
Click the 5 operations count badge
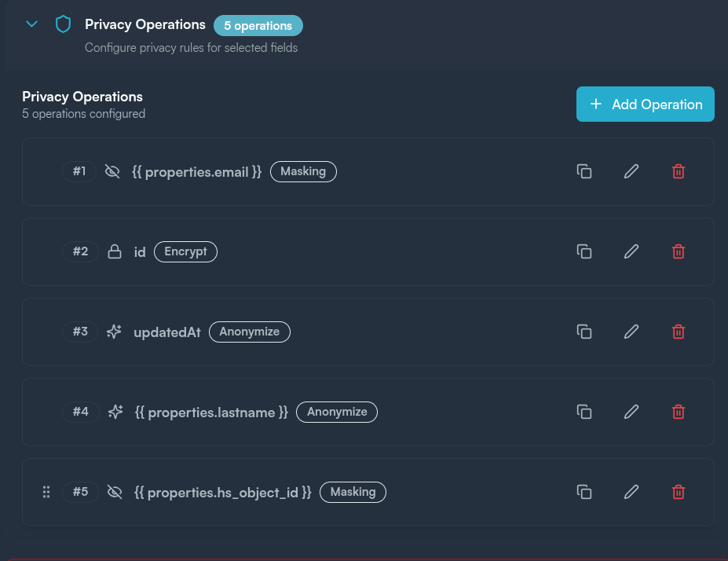tap(258, 26)
